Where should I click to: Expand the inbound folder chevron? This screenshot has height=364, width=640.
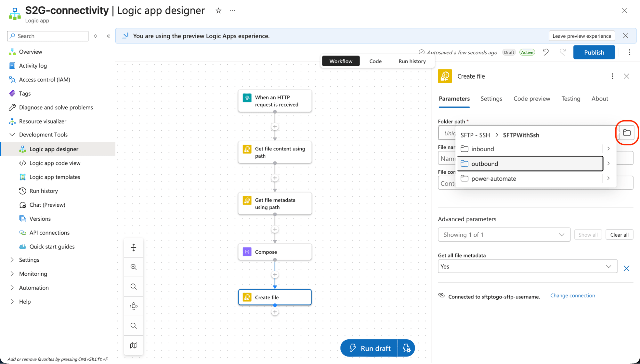[x=609, y=149]
